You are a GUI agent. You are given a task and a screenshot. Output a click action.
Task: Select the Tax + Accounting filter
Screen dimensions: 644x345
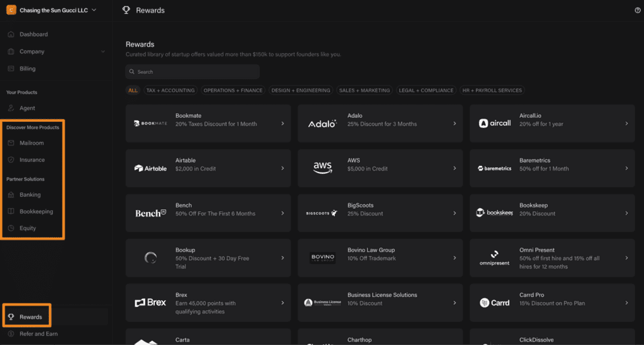pyautogui.click(x=170, y=90)
